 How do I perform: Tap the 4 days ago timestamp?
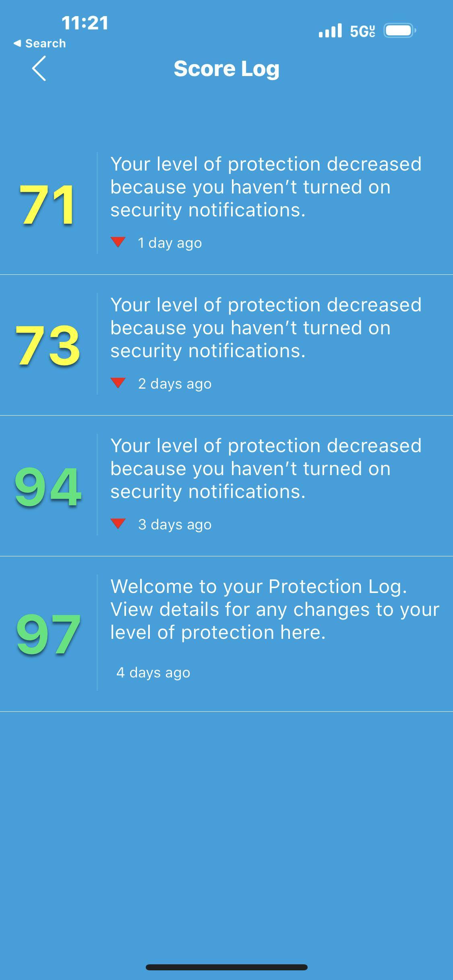(153, 673)
